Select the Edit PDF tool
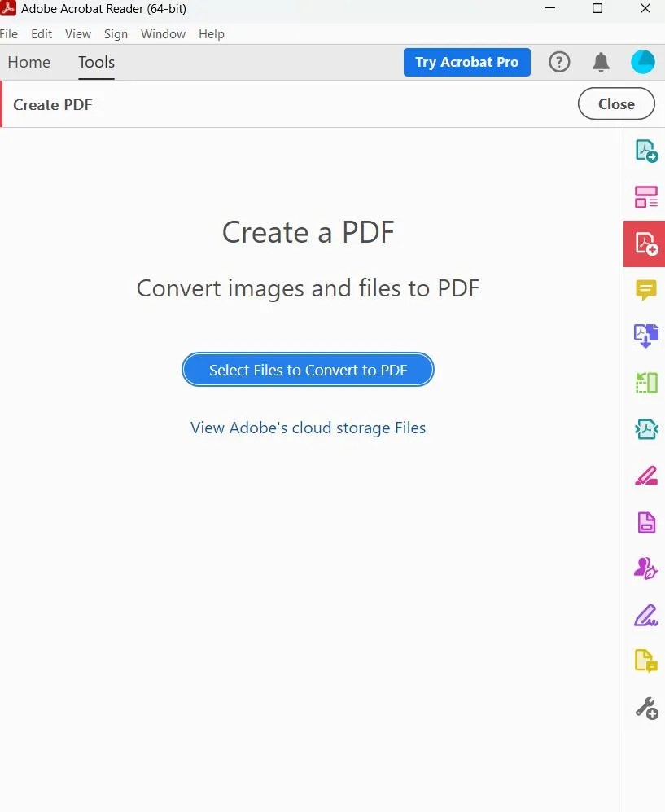Viewport: 665px width, 812px height. coord(644,475)
